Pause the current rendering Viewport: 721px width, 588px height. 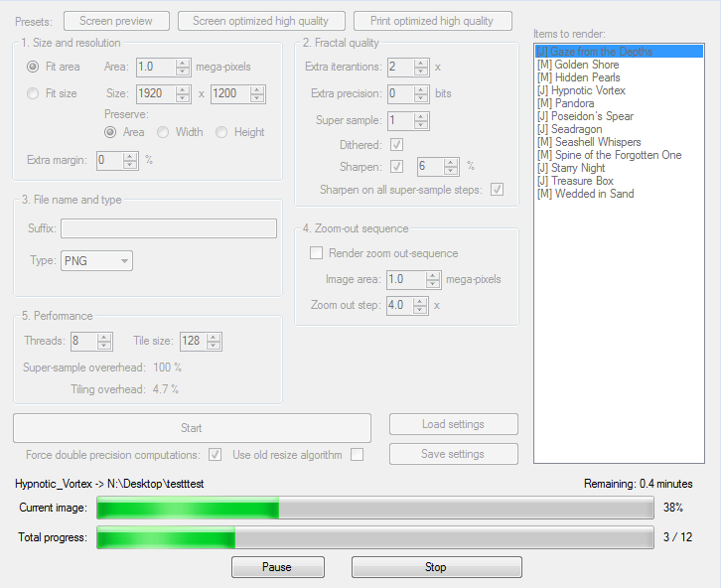(x=277, y=567)
